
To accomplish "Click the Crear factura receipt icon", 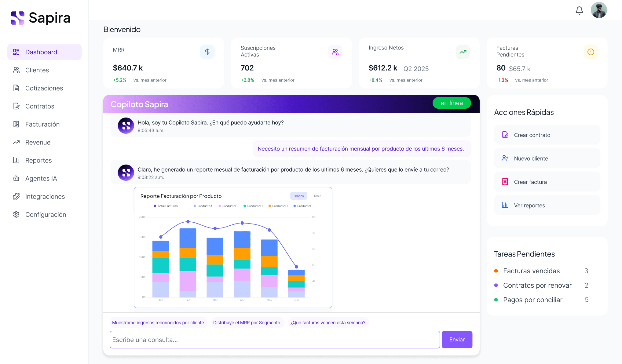I will 505,182.
